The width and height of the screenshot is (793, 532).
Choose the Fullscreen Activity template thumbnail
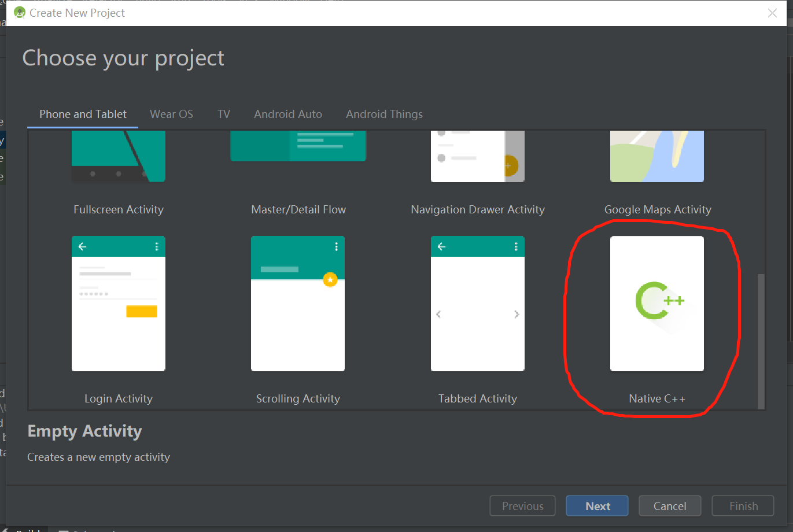click(x=119, y=156)
